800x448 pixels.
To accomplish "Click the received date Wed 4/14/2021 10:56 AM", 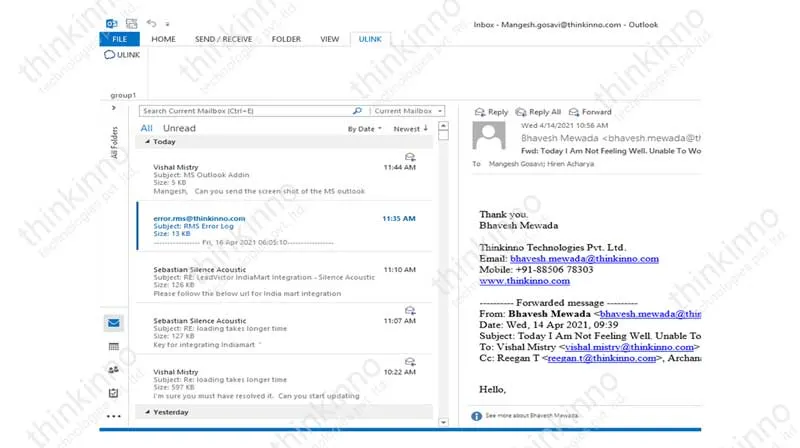I will (564, 126).
